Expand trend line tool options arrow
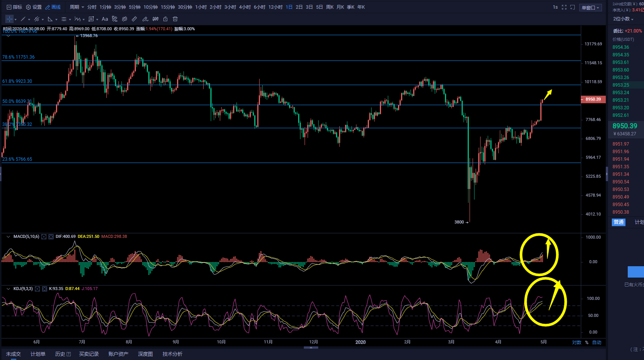644x360 pixels. point(29,19)
